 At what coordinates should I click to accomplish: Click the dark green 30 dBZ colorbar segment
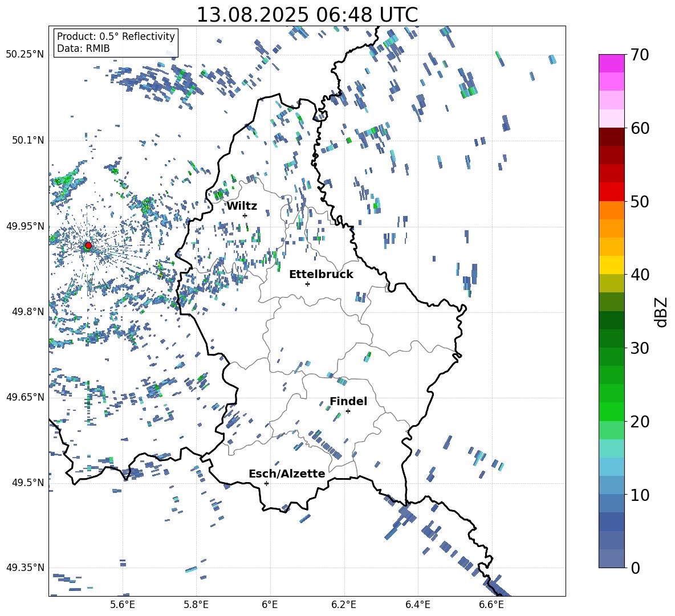(611, 338)
